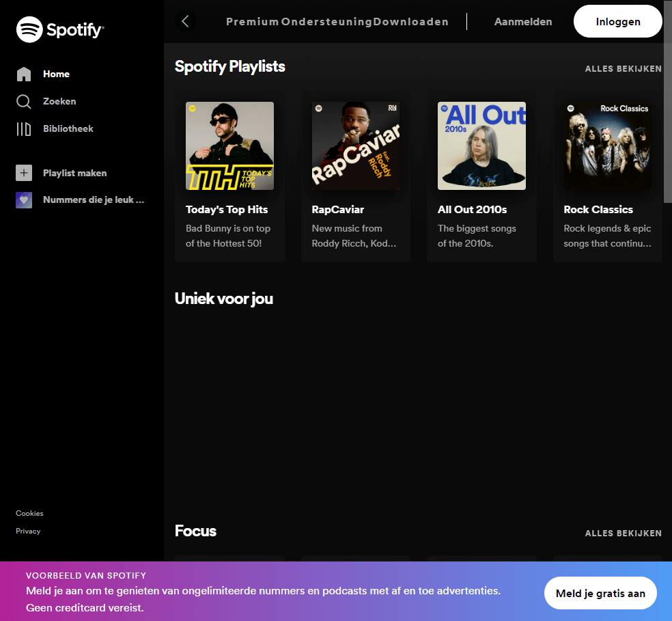Viewport: 672px width, 621px height.
Task: Click 'Voorbeeld van Spotify' banner label
Action: (86, 575)
